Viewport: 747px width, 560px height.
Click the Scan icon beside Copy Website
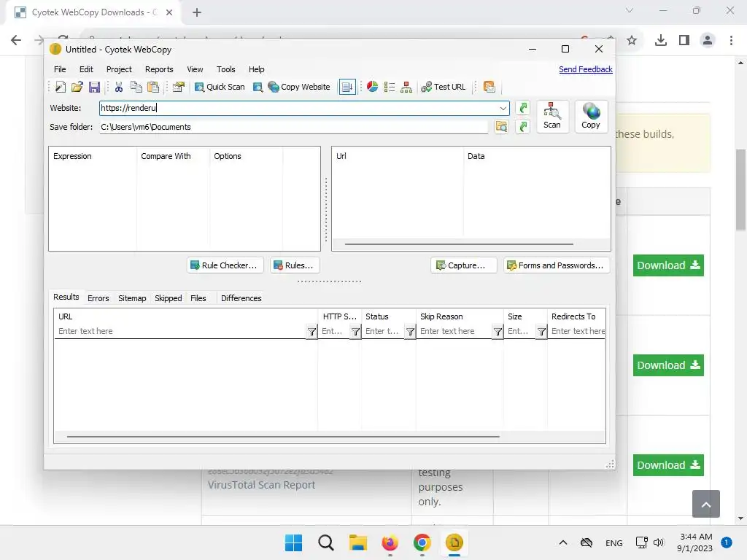coord(258,87)
